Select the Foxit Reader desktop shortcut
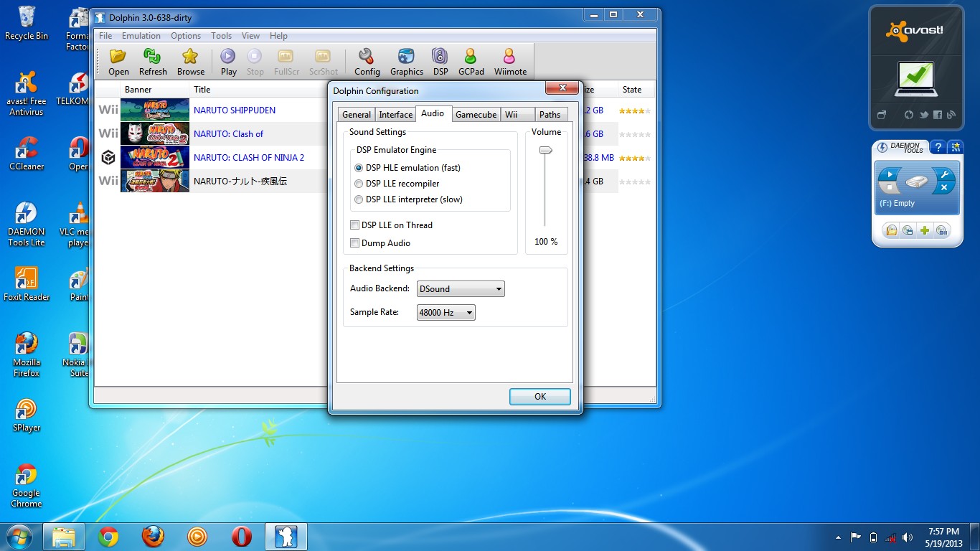The height and width of the screenshot is (551, 980). (x=27, y=283)
